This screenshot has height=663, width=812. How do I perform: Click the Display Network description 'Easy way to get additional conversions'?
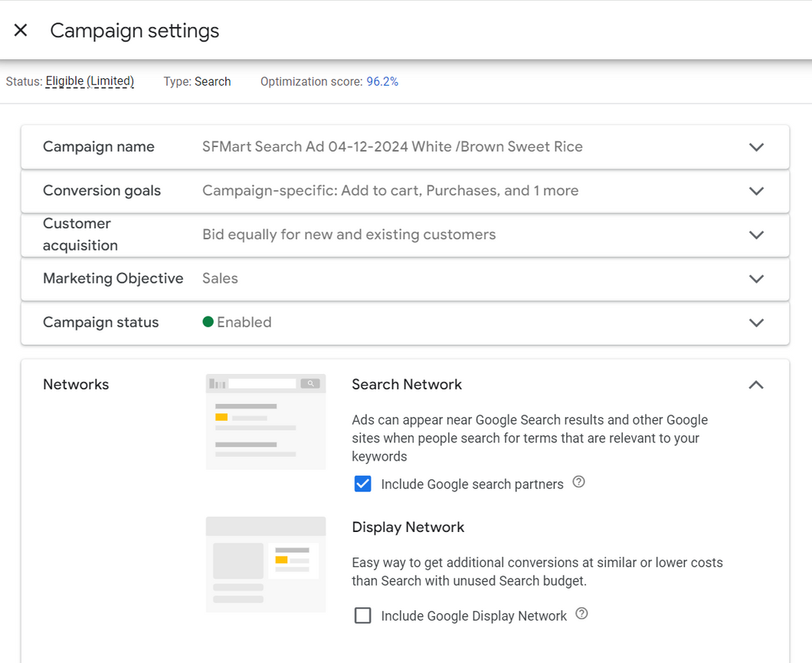537,572
